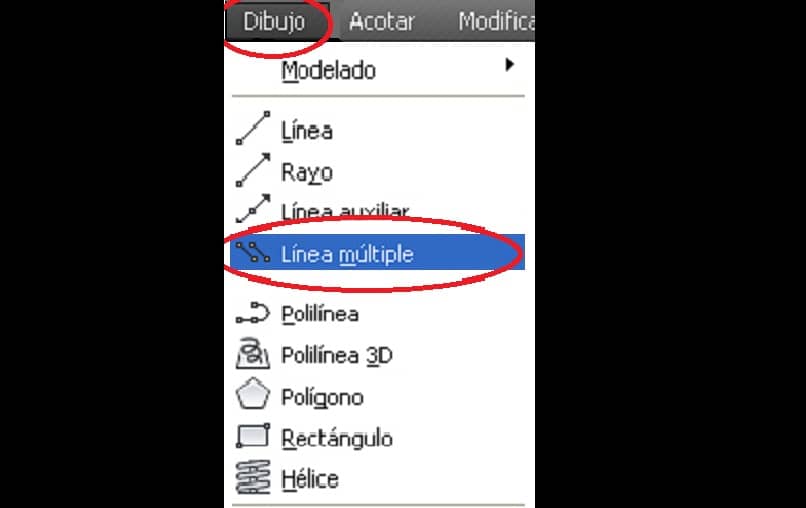Screen dimensions: 806x508
Task: Choose Línea múltiple from the menu
Action: point(377,252)
